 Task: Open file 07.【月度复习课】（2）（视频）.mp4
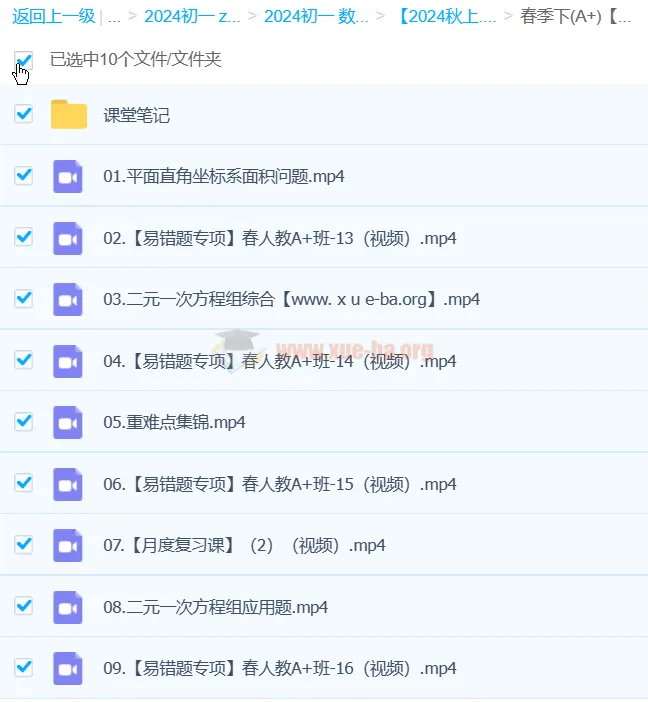point(244,546)
